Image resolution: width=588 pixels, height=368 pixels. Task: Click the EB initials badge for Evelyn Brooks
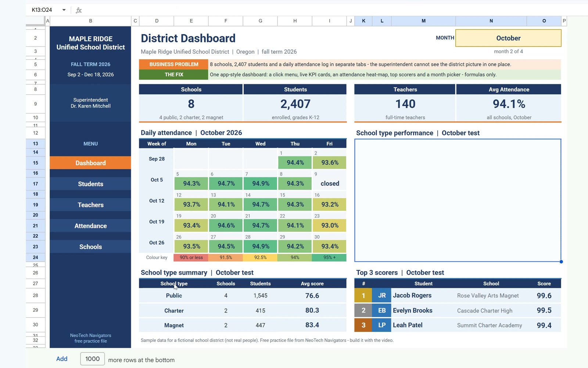382,311
